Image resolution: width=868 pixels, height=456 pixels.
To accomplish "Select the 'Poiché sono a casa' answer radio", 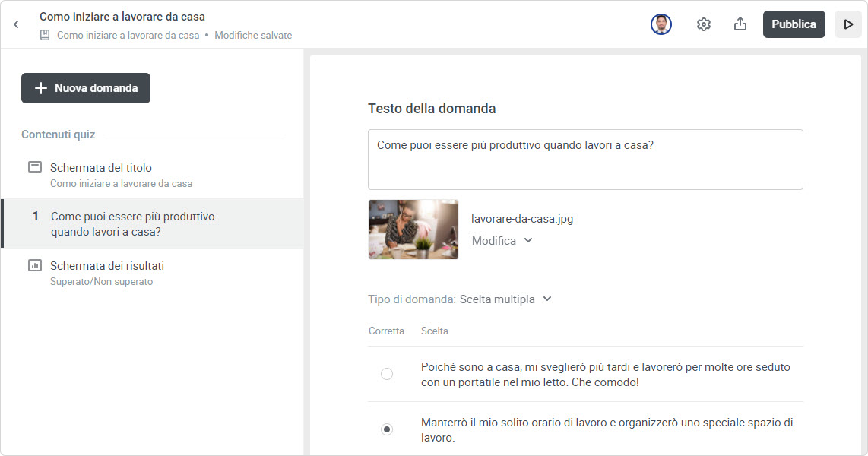I will pyautogui.click(x=387, y=374).
